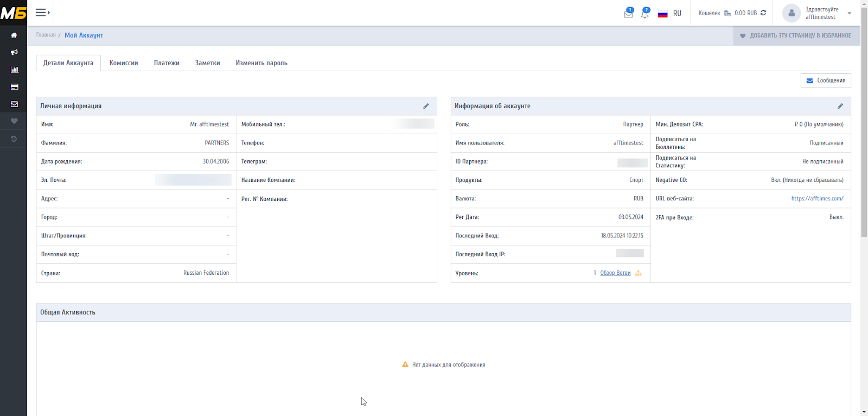Switch to the Заметки tab

coord(208,63)
